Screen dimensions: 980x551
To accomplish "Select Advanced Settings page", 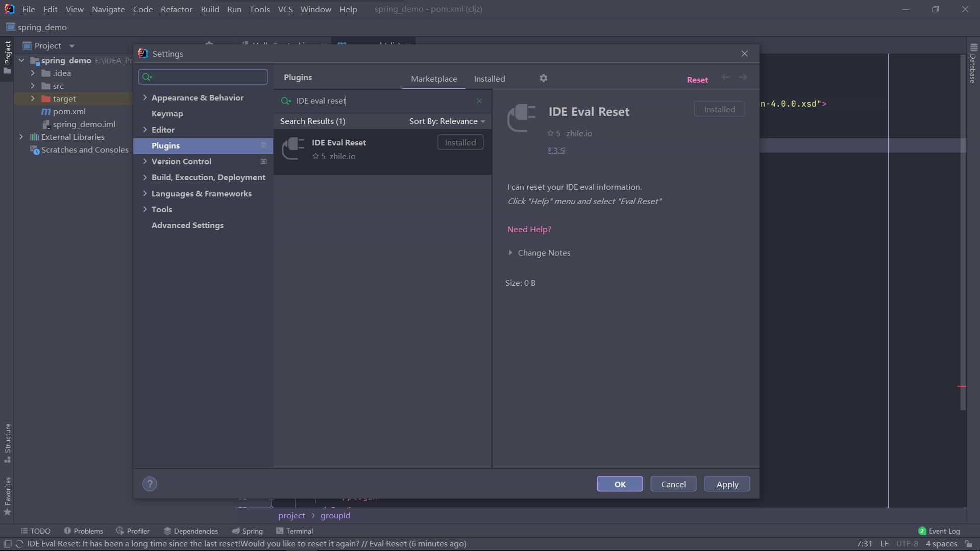I will [187, 226].
